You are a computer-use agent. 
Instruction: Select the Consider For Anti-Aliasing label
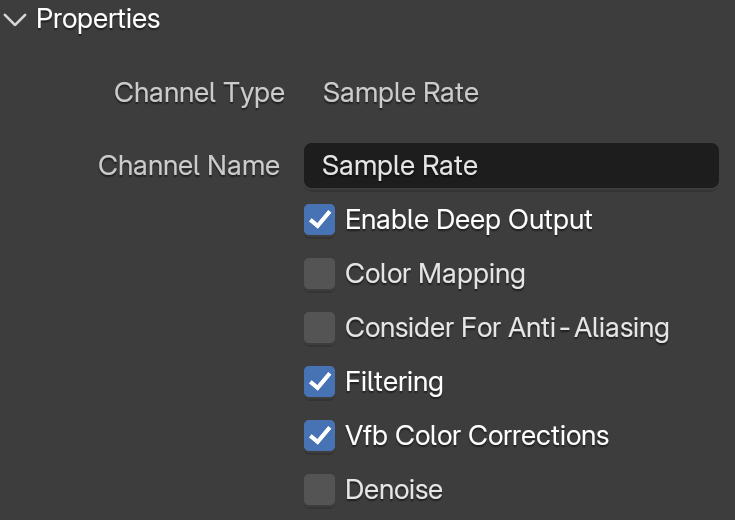pos(507,327)
